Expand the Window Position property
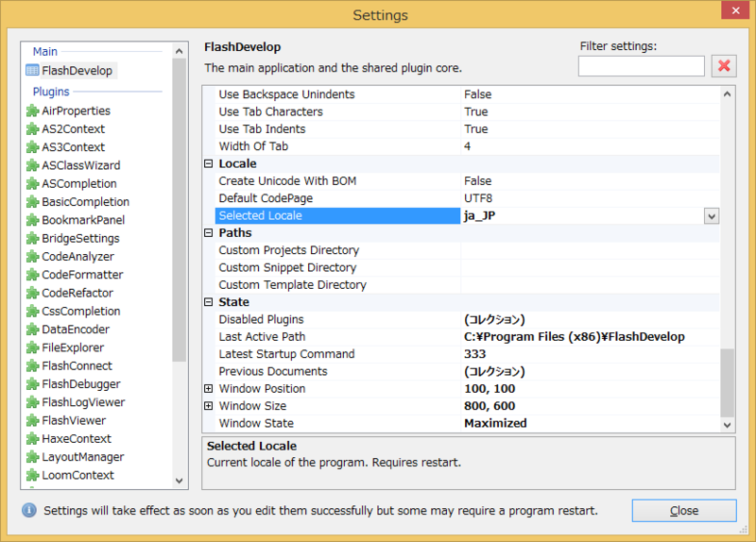Image resolution: width=756 pixels, height=542 pixels. point(208,388)
